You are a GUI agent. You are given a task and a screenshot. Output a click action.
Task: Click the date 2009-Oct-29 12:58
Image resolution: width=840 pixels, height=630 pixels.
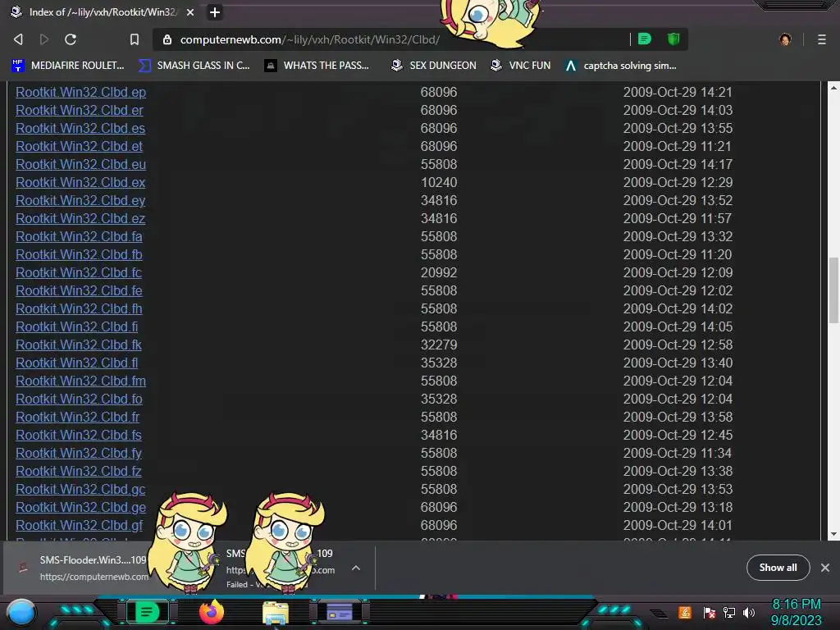click(678, 345)
